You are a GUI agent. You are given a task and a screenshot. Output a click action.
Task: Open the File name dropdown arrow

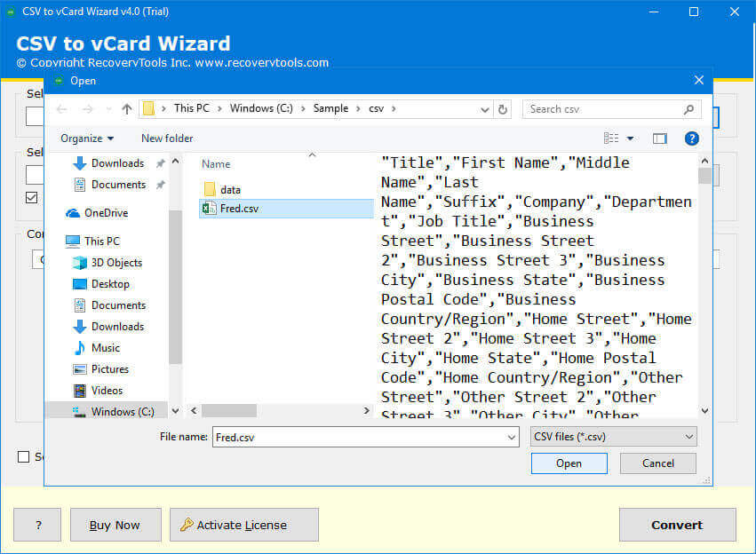(512, 438)
